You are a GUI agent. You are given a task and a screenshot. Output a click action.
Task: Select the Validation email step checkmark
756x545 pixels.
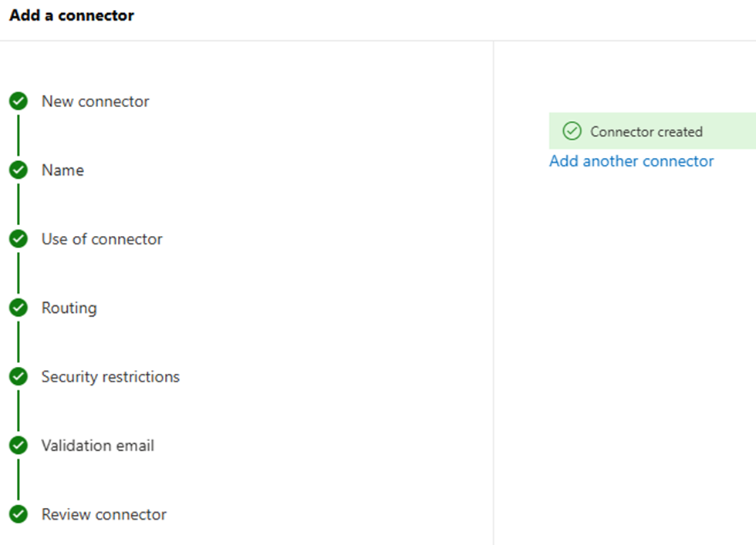click(19, 446)
